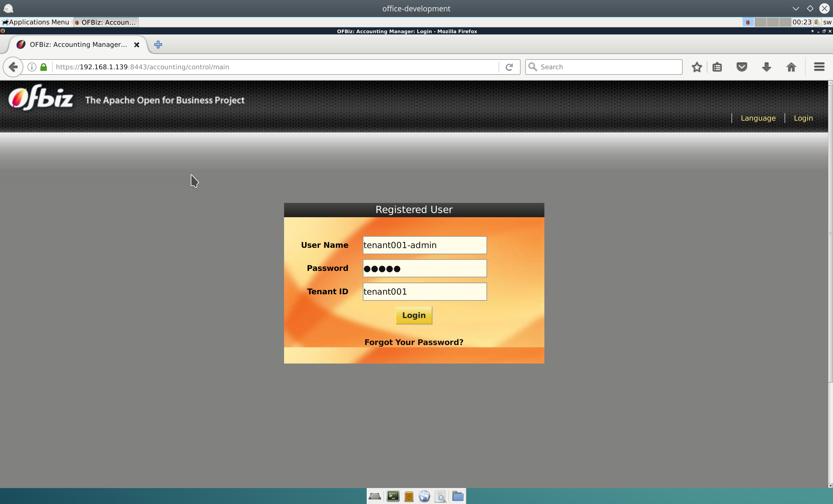
Task: Click the diamond icon in top title bar
Action: [810, 8]
